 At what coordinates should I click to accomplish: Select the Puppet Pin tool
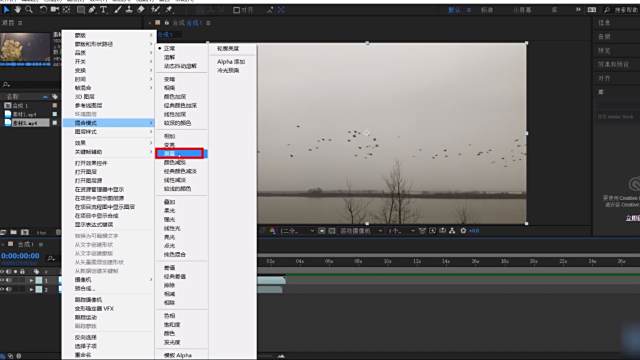(x=169, y=9)
